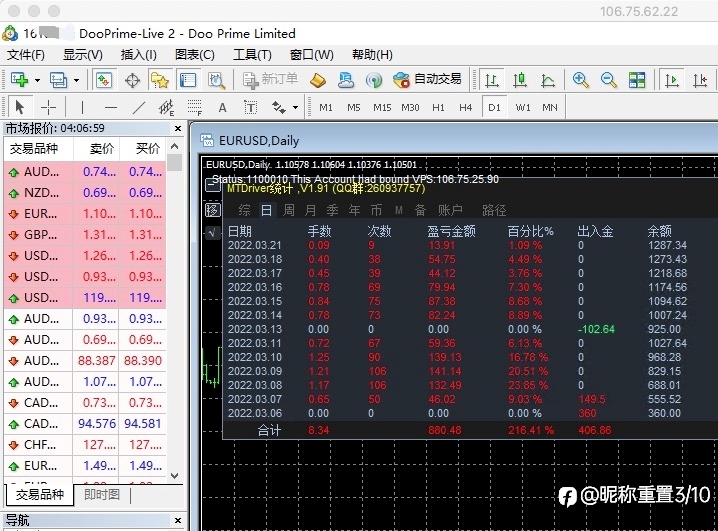This screenshot has height=531, width=718.
Task: Click the zoom in magnifier icon
Action: point(580,80)
